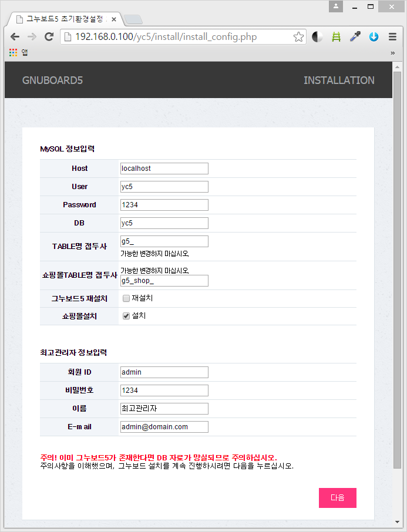This screenshot has width=407, height=532.
Task: Open the blue download arrow extension
Action: click(x=374, y=36)
